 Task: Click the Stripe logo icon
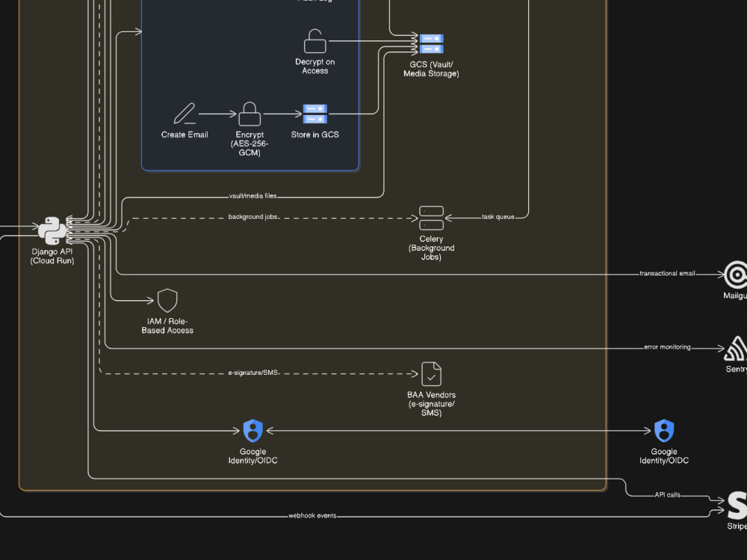point(737,505)
